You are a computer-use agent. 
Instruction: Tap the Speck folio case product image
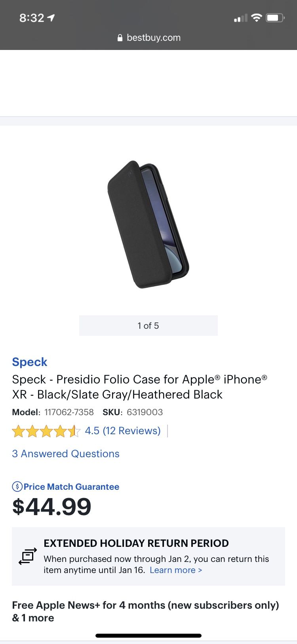point(148,224)
